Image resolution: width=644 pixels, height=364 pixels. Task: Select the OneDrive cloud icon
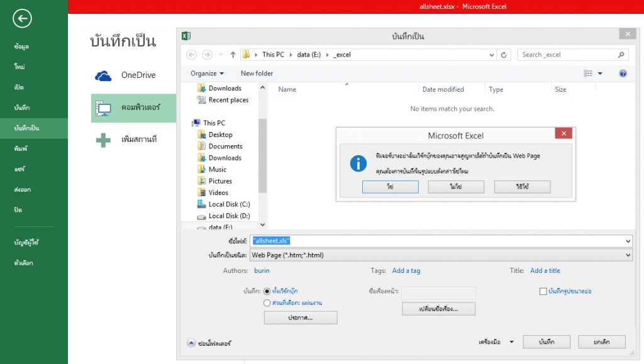pyautogui.click(x=103, y=75)
